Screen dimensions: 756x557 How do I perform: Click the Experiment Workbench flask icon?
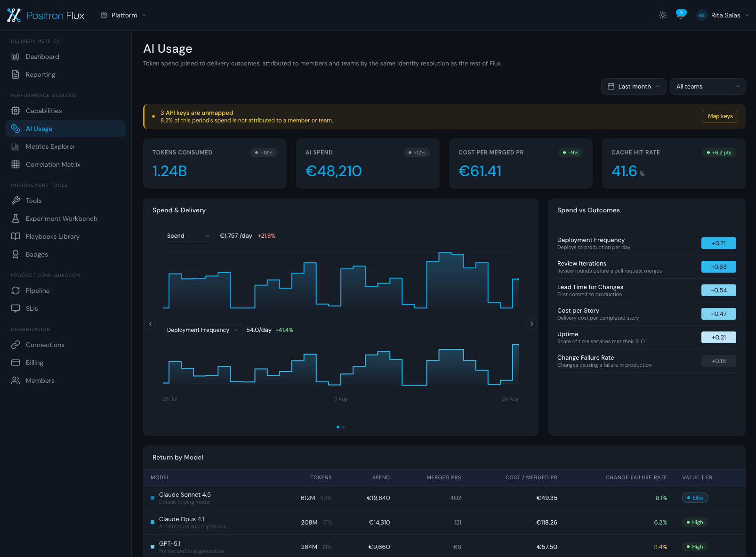[x=16, y=218]
